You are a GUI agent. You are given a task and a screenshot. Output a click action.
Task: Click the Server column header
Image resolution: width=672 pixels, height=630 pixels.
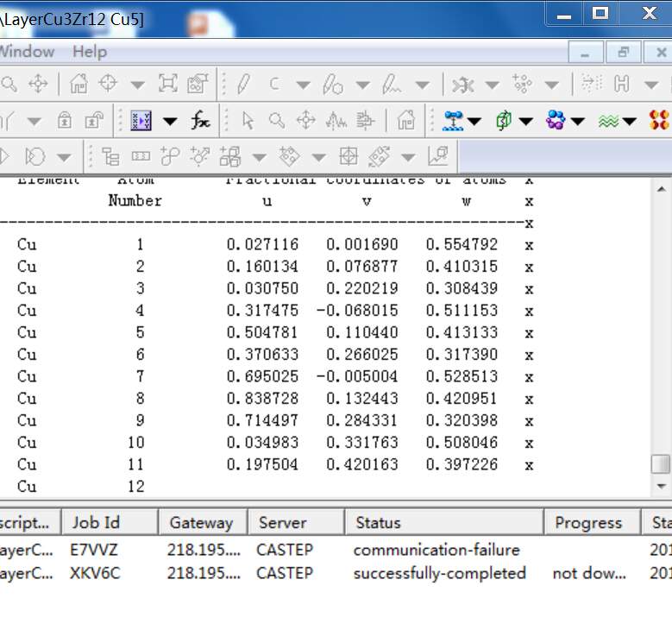pos(296,522)
